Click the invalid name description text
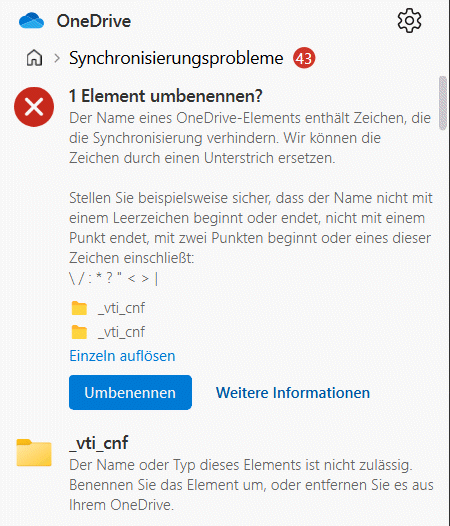 pos(251,485)
